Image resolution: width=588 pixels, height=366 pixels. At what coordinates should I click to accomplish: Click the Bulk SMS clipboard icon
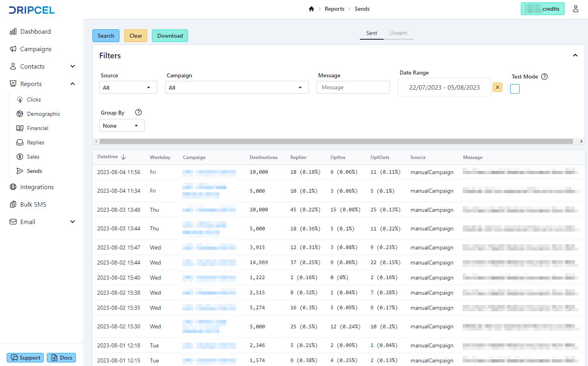[x=13, y=204]
